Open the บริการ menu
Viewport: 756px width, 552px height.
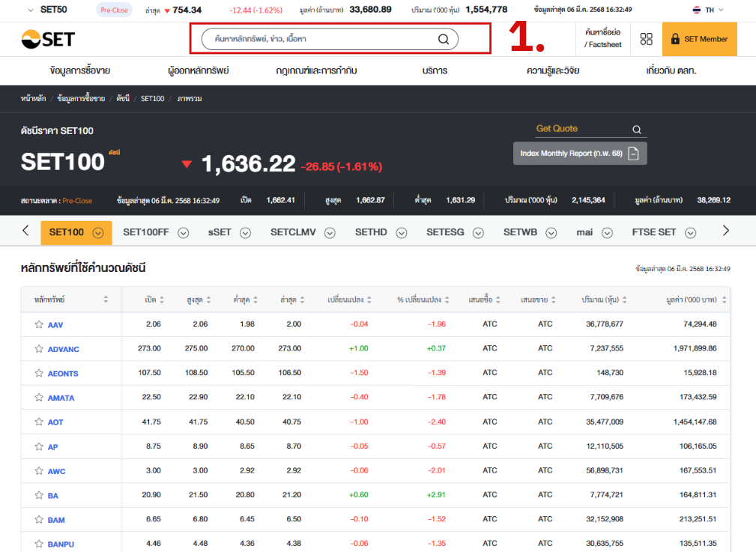[435, 71]
